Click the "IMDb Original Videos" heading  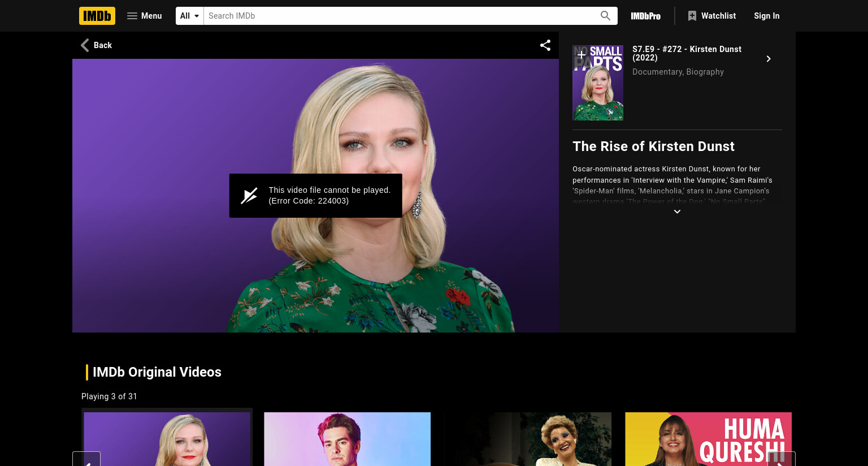(157, 372)
